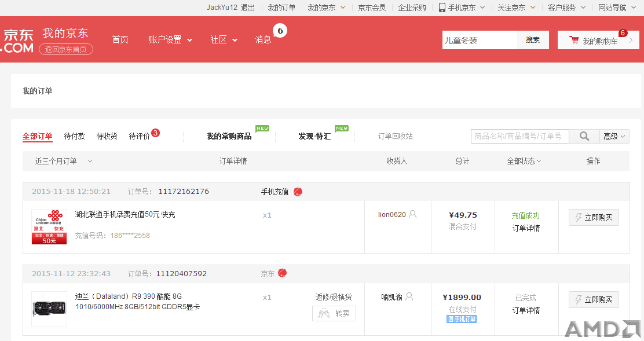
Task: Click 我的购物车 button
Action: pos(598,40)
